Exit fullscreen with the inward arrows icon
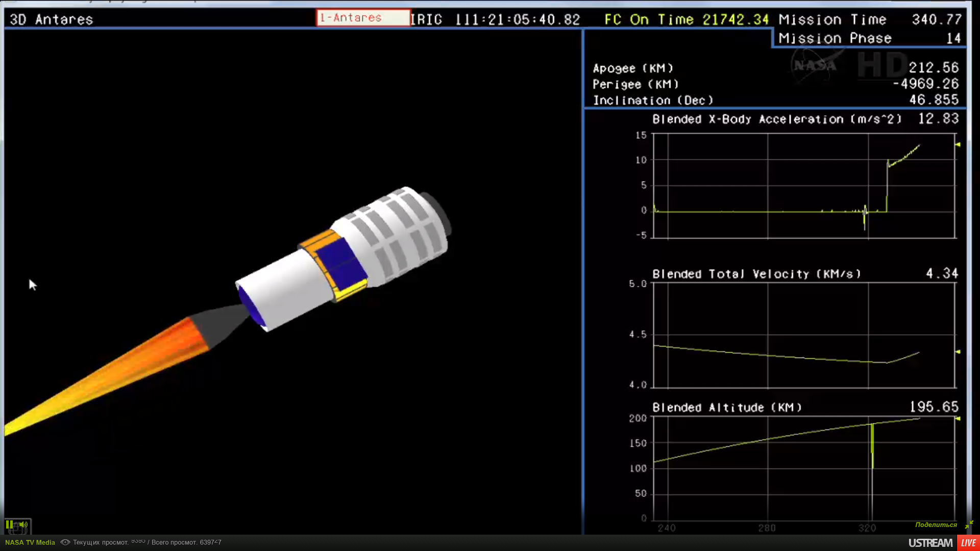The height and width of the screenshot is (551, 980). click(969, 524)
